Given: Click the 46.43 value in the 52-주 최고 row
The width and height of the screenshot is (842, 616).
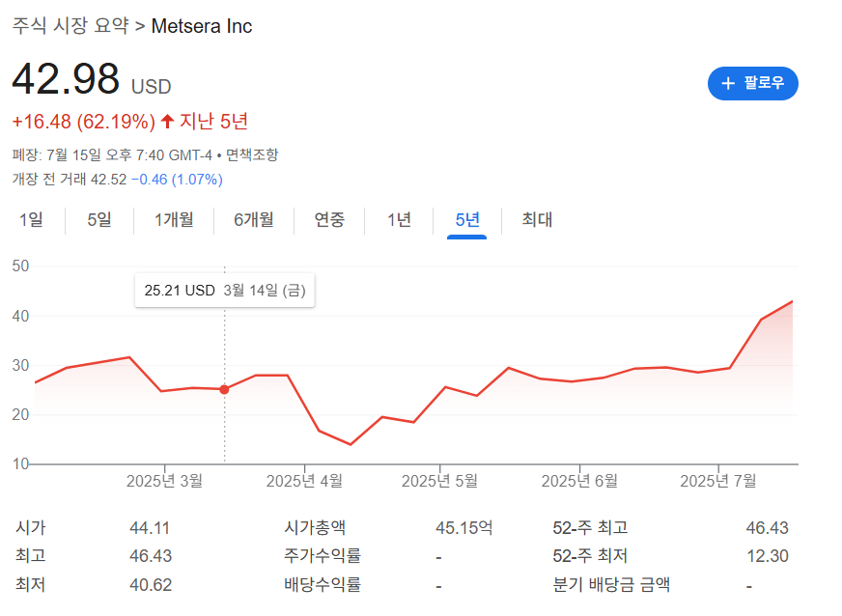Looking at the screenshot, I should coord(768,528).
